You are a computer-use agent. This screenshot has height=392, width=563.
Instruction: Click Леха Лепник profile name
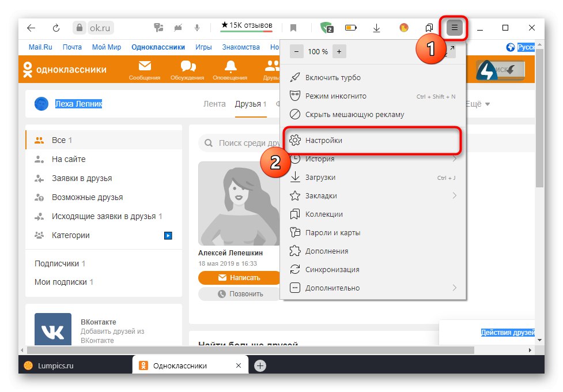78,104
